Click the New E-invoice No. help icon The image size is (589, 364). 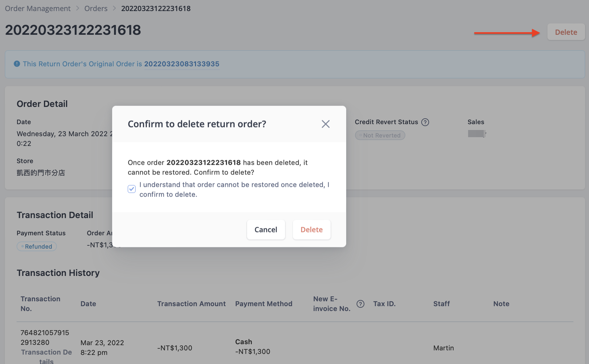point(360,304)
